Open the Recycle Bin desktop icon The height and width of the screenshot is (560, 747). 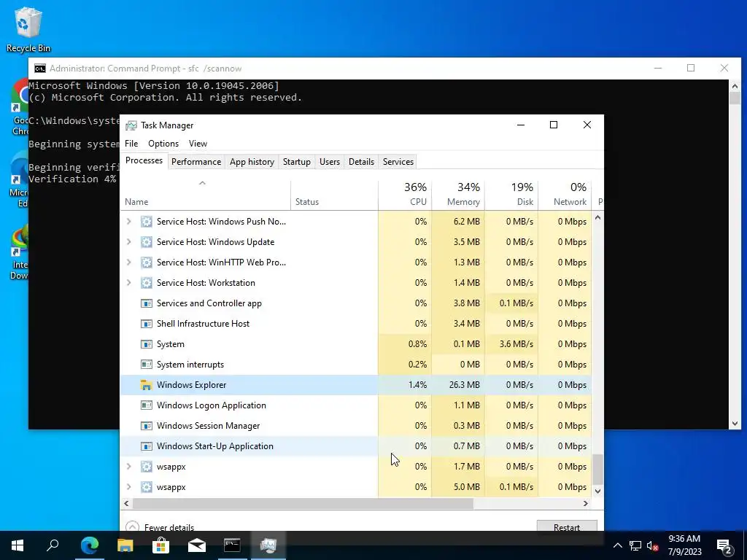tap(28, 29)
